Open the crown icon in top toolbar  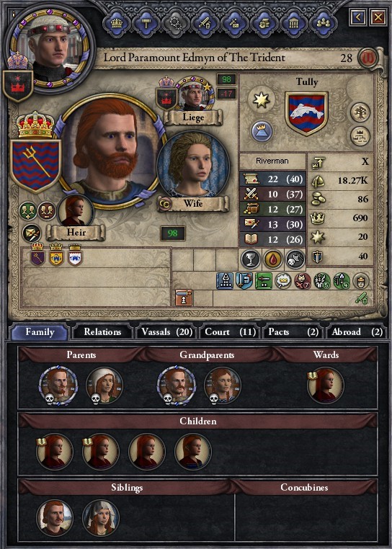click(117, 23)
